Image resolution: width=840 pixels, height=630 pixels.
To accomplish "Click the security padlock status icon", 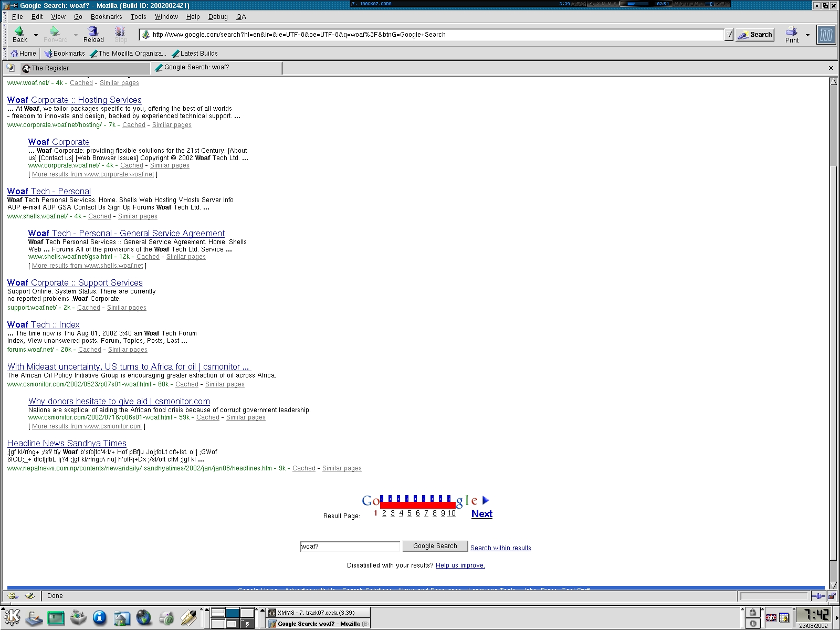I will coord(832,596).
